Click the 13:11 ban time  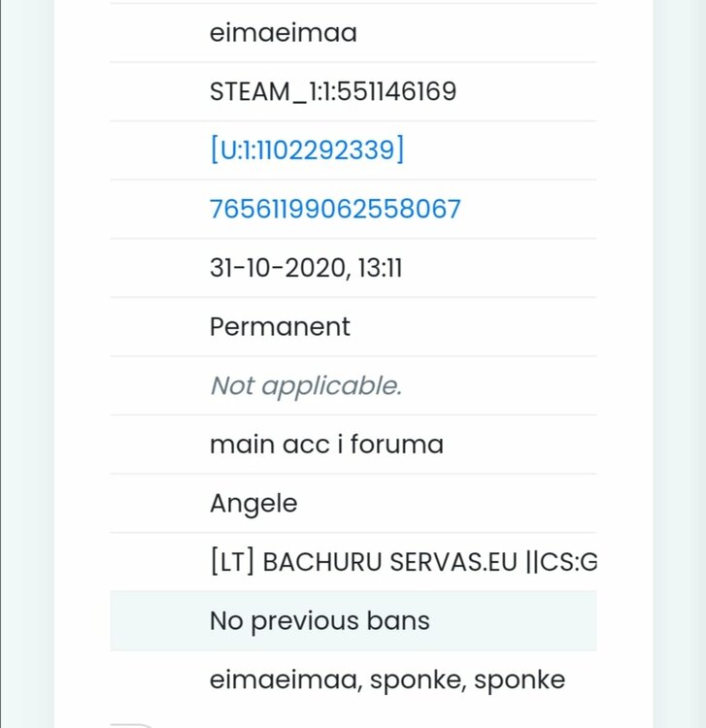coord(380,268)
